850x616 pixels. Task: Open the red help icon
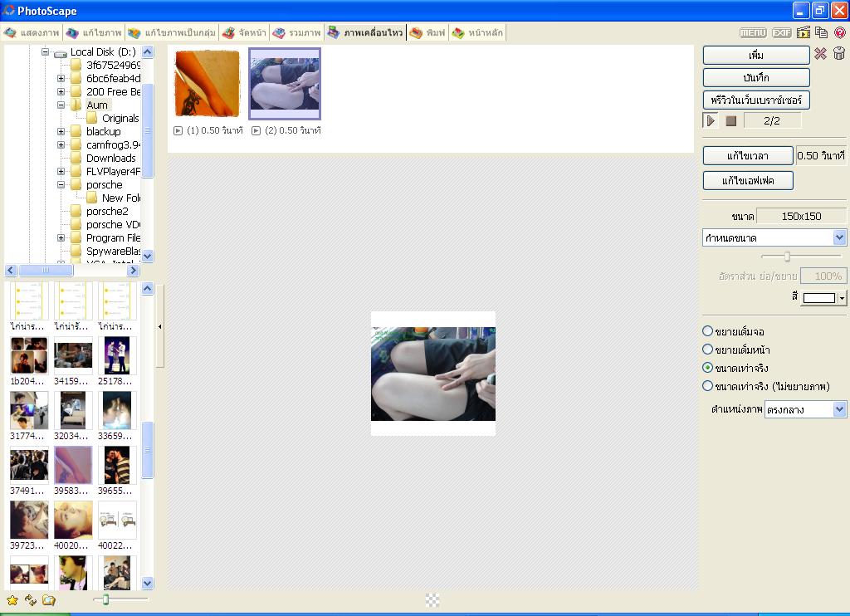click(x=840, y=32)
